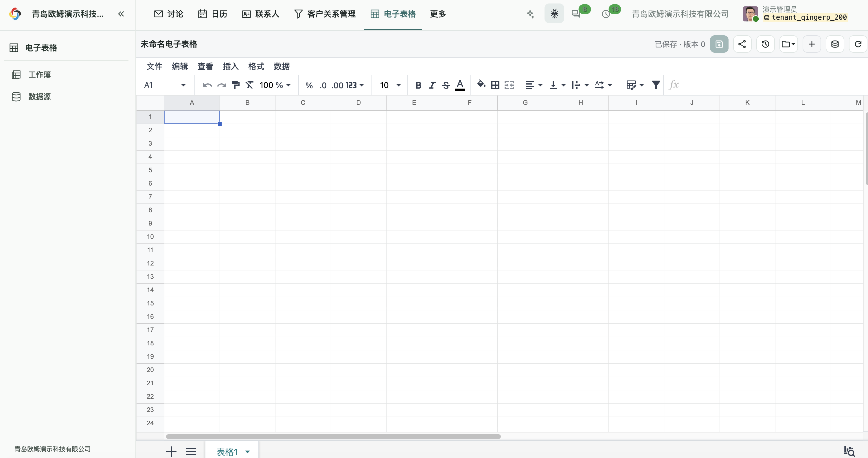This screenshot has height=458, width=868.
Task: Open the fill color bucket
Action: click(481, 84)
